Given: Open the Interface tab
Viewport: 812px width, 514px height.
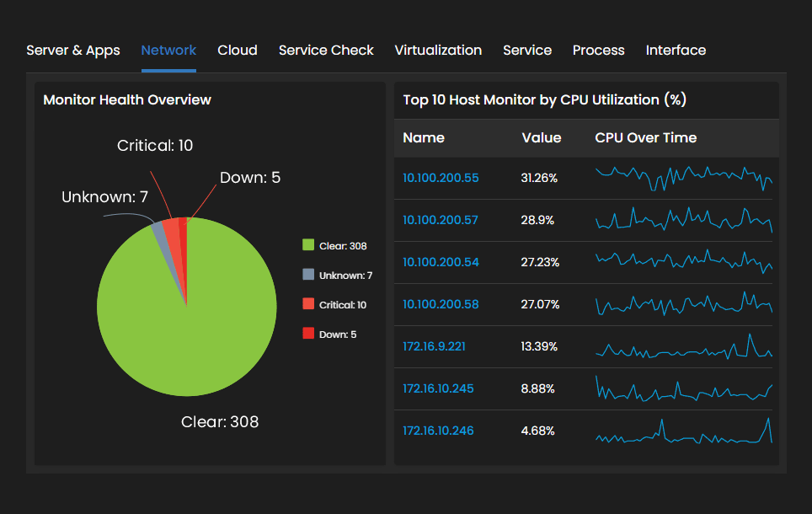Looking at the screenshot, I should pyautogui.click(x=676, y=51).
